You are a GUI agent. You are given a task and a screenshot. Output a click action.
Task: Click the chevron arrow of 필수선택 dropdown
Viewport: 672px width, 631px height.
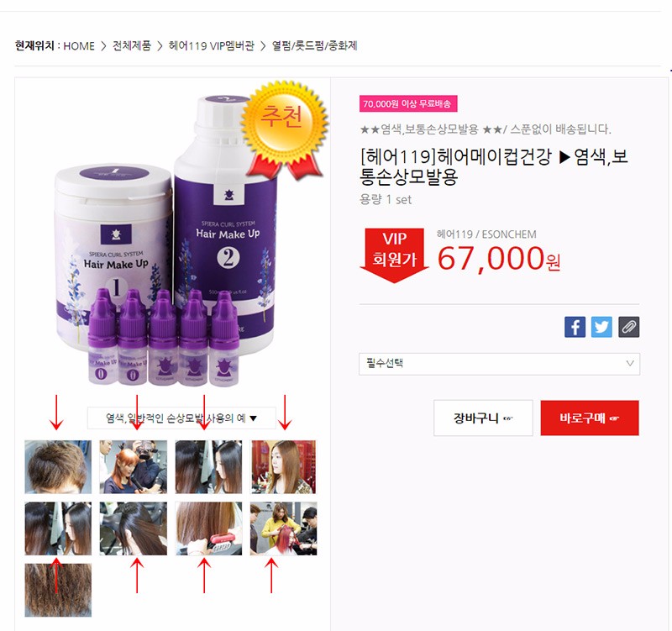[x=629, y=364]
